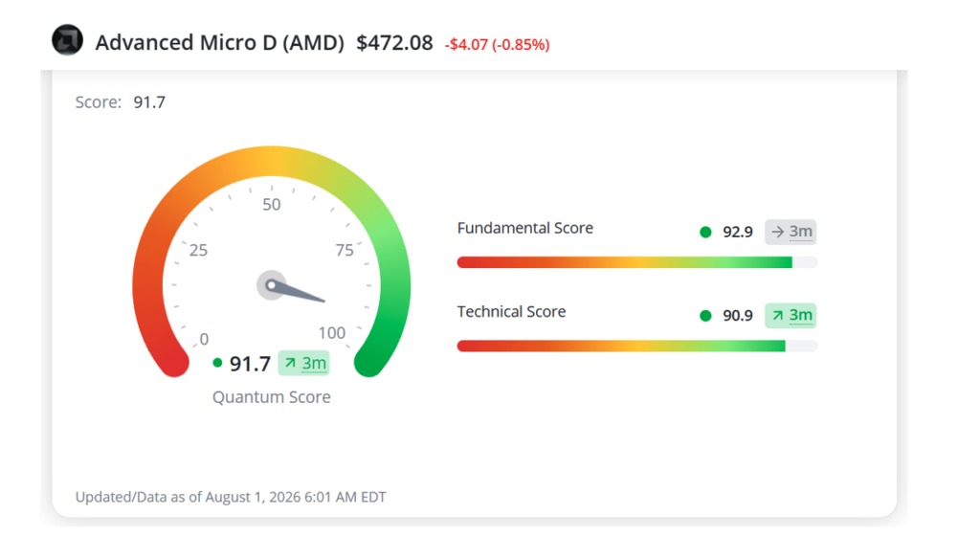This screenshot has width=980, height=560.
Task: Click the 75 mark on the gauge
Action: (x=345, y=250)
